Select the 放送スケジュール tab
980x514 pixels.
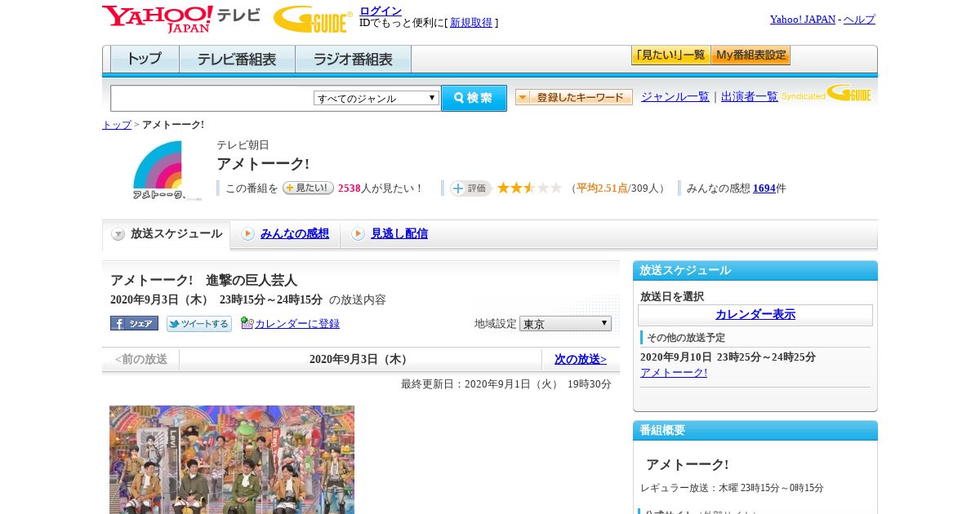166,234
